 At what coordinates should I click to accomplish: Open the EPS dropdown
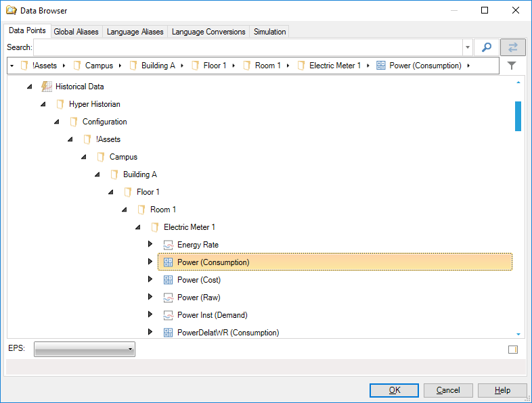(x=85, y=350)
